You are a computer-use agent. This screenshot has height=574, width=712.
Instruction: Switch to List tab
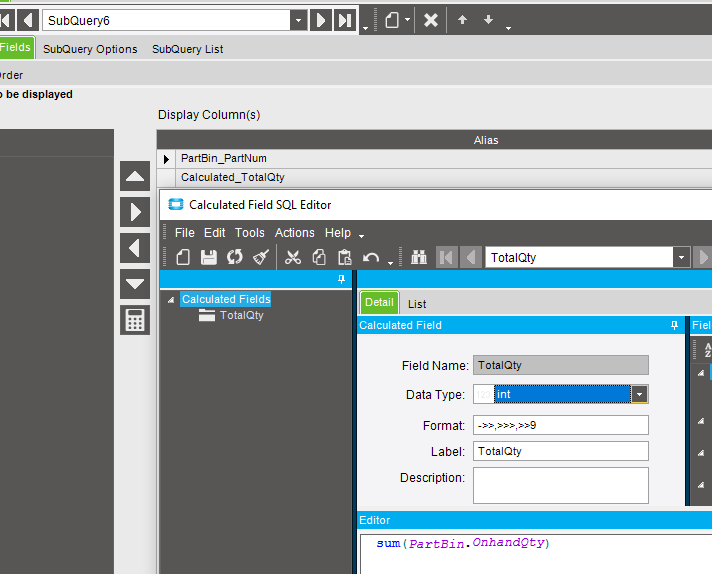(x=417, y=304)
